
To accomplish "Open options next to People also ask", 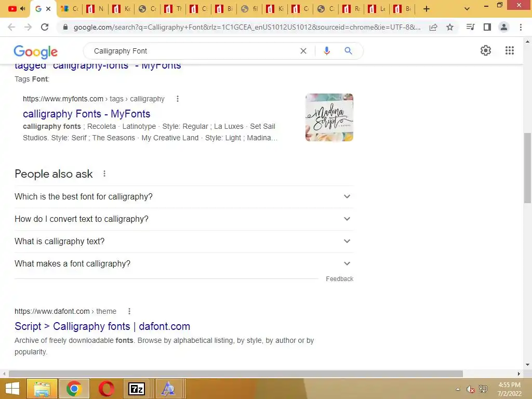I will [104, 174].
